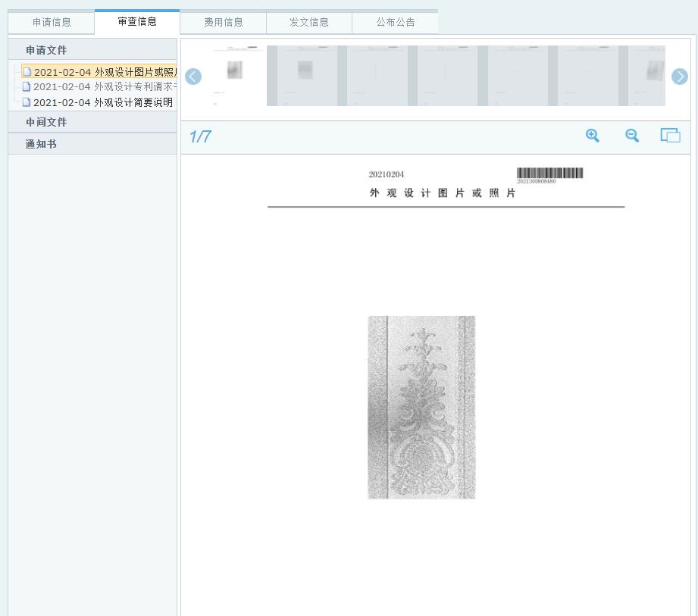Click the lace design image on page

click(x=421, y=408)
